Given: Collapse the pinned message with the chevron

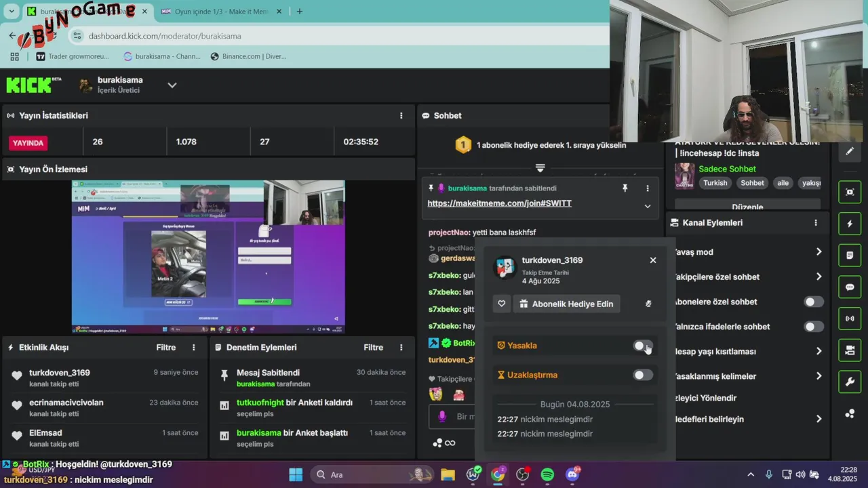Looking at the screenshot, I should click(x=647, y=206).
